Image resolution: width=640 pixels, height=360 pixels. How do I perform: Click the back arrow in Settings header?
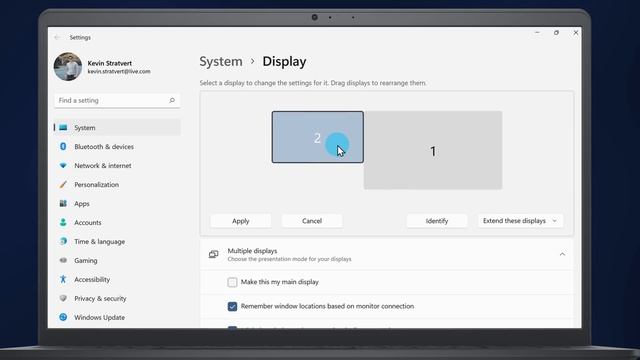[x=57, y=37]
